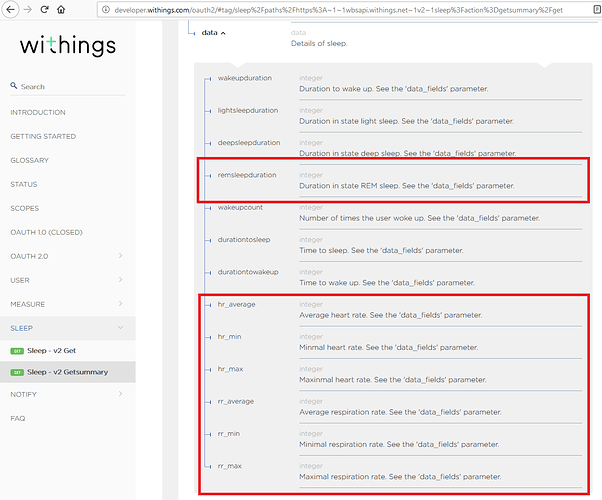Image resolution: width=602 pixels, height=500 pixels.
Task: Select the durationtowakeup field name
Action: pyautogui.click(x=248, y=272)
